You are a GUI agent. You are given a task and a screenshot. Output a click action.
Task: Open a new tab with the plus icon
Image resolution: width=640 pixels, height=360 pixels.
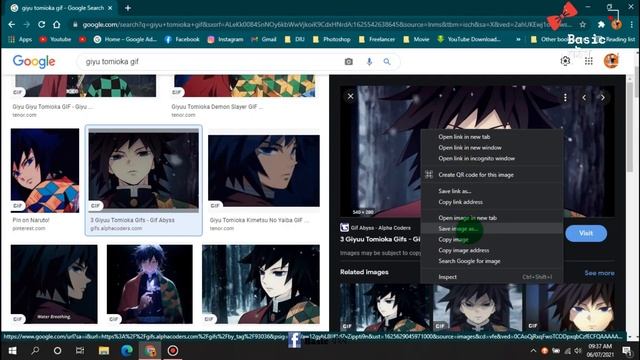click(128, 8)
